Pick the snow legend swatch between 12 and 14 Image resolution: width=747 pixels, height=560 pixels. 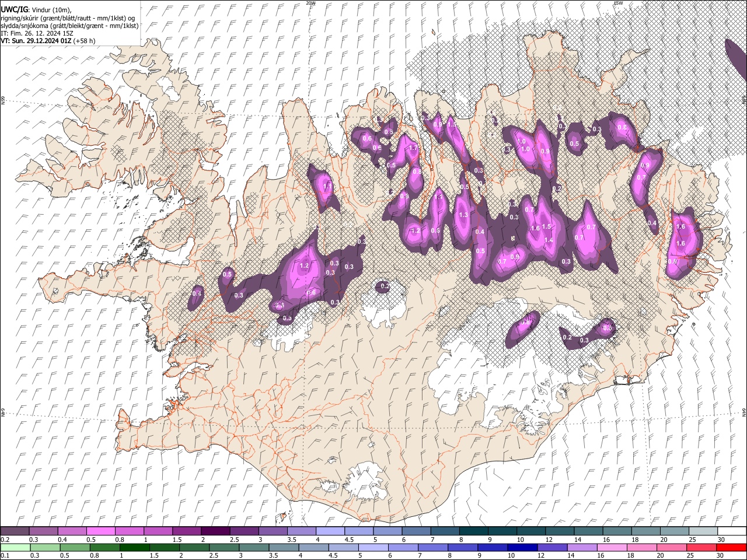[560, 531]
